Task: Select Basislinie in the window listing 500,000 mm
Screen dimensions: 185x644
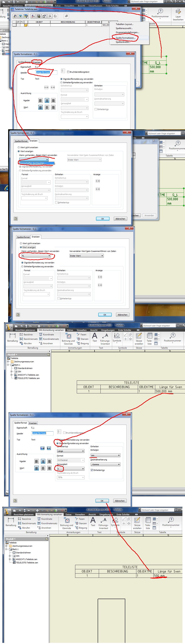Action: tap(26, 335)
